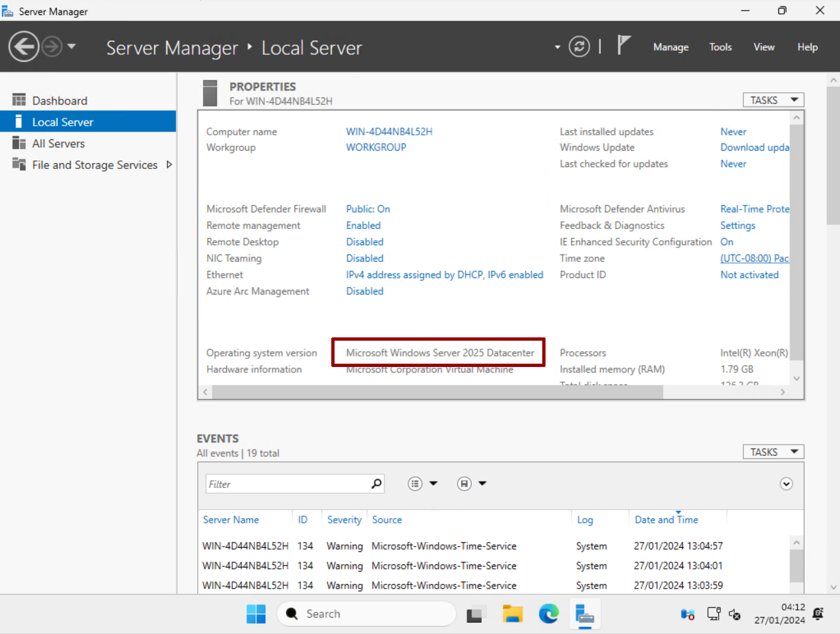Click Last installed updates Never link
Screen dimensions: 840x634
pyautogui.click(x=734, y=132)
